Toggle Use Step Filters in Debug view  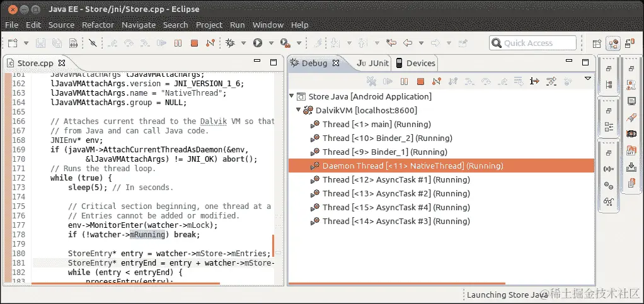coord(551,81)
